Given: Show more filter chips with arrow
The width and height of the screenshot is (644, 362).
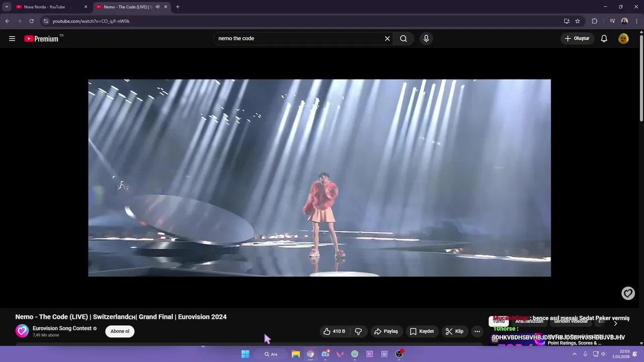Looking at the screenshot, I should click(615, 323).
